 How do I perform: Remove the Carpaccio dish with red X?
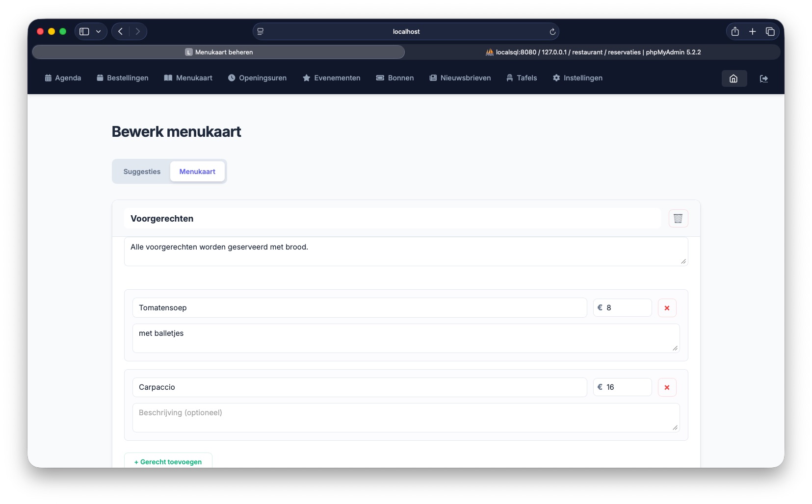pos(667,387)
